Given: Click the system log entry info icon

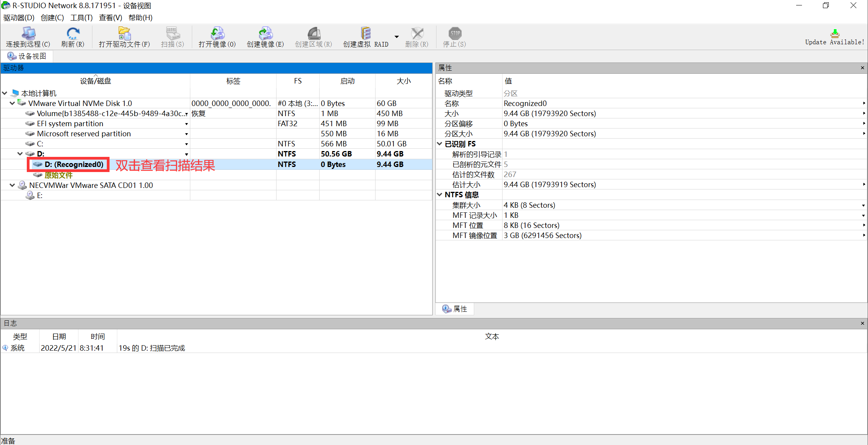Looking at the screenshot, I should click(x=5, y=348).
